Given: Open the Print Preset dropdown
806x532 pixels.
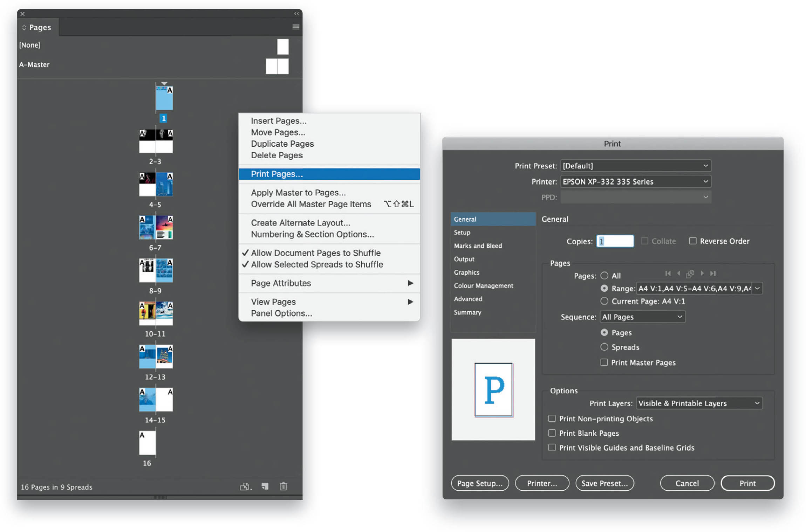Looking at the screenshot, I should (x=636, y=166).
